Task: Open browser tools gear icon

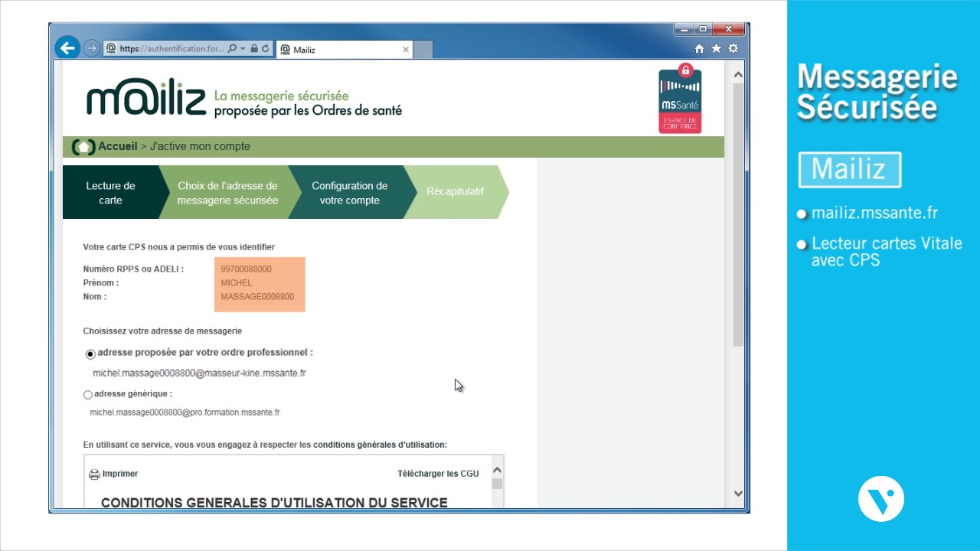Action: click(x=733, y=48)
